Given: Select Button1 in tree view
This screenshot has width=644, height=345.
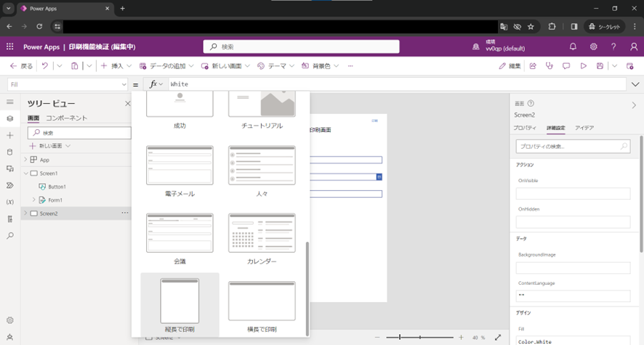Looking at the screenshot, I should (57, 187).
